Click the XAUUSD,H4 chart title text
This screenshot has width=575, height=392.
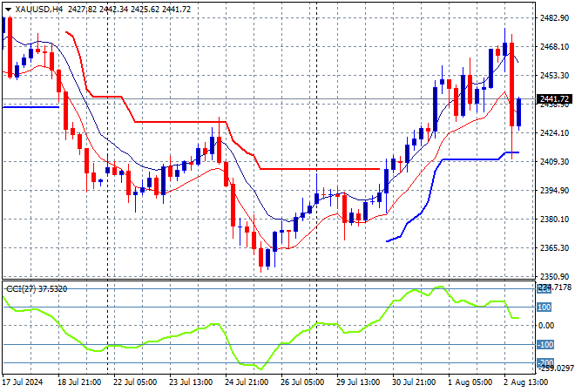[39, 10]
